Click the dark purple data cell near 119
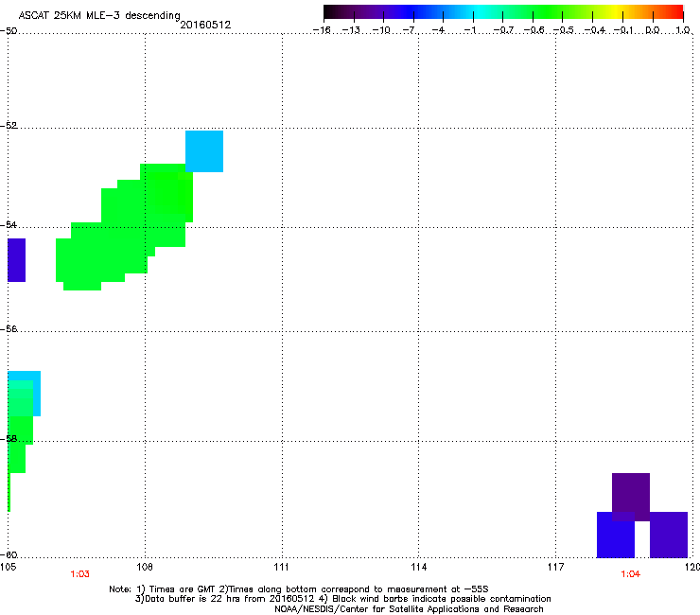700x615 pixels. [x=630, y=497]
